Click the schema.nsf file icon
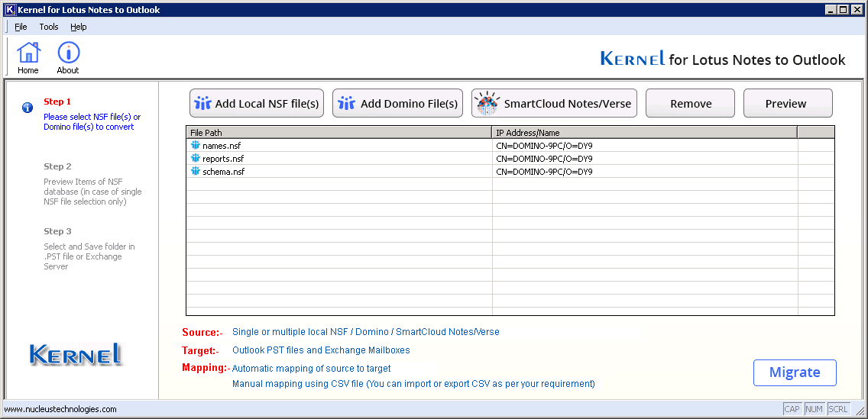Viewport: 868px width, 419px height. pyautogui.click(x=195, y=172)
